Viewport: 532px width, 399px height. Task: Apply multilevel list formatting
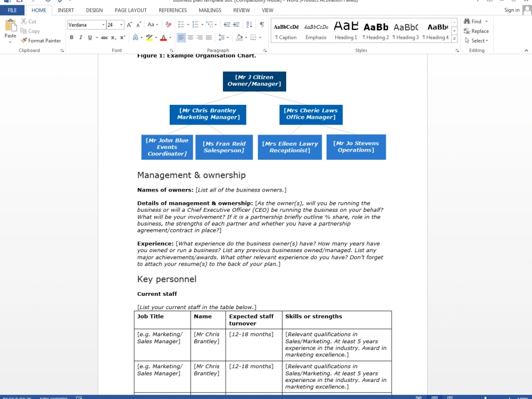pyautogui.click(x=210, y=24)
